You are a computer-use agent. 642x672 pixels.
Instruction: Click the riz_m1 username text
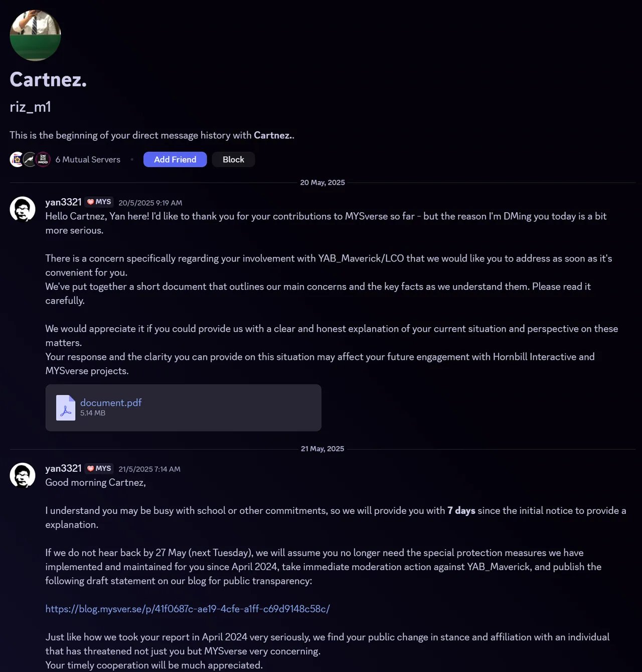click(x=30, y=107)
